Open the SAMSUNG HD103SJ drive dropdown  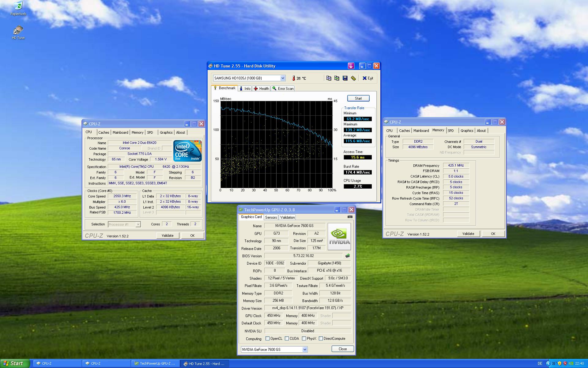pyautogui.click(x=283, y=78)
